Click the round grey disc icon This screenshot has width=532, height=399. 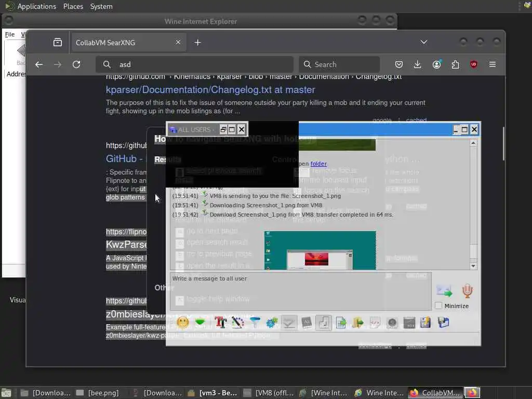click(x=392, y=322)
